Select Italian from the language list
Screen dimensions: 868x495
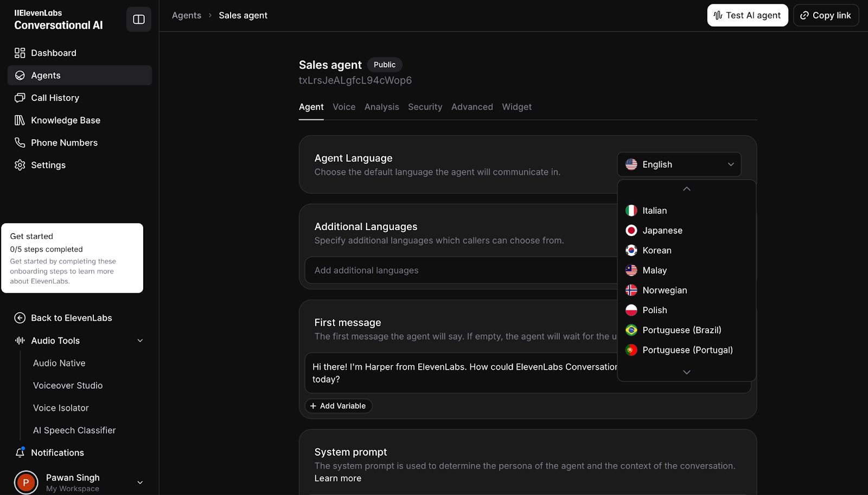click(686, 211)
